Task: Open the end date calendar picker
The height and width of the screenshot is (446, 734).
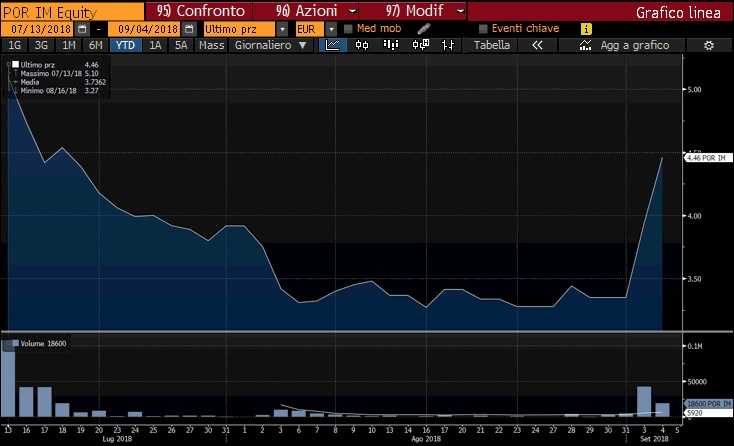Action: pyautogui.click(x=189, y=29)
